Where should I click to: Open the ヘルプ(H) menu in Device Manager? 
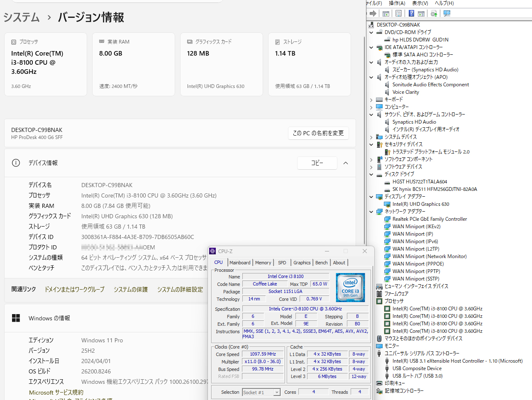point(444,3)
